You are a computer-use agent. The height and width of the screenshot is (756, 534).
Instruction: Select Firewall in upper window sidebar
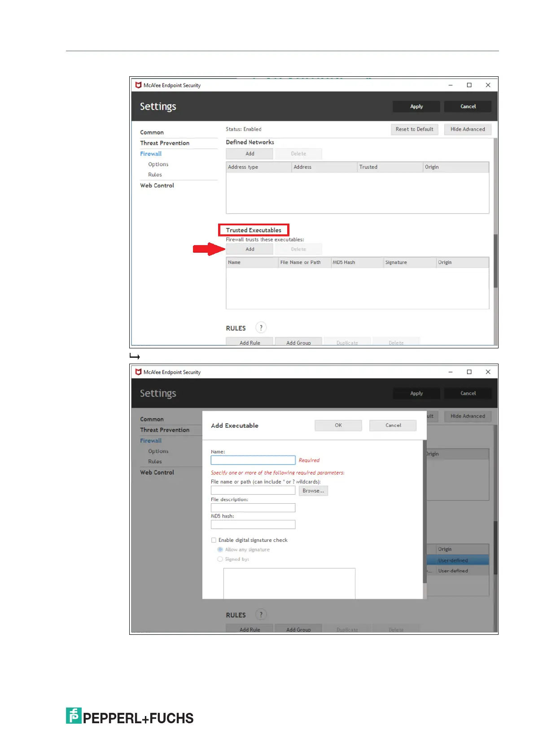click(151, 154)
